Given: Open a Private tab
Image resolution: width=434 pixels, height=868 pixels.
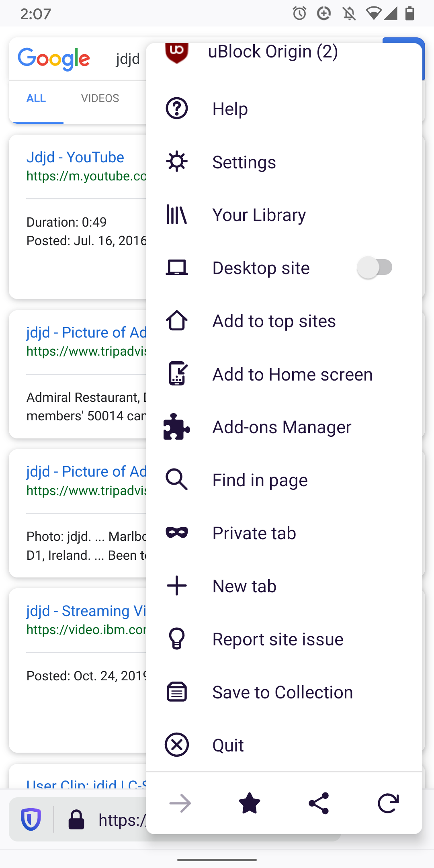Looking at the screenshot, I should pyautogui.click(x=284, y=533).
